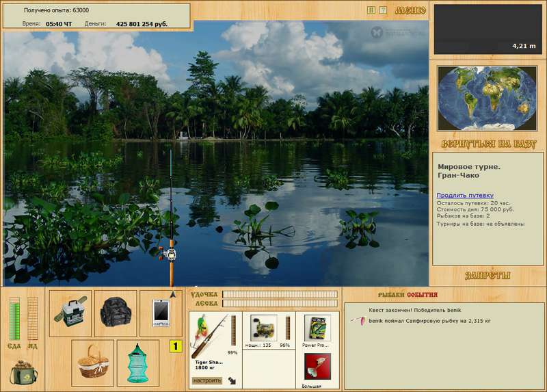This screenshot has width=547, height=392.
Task: Open the wicker picnic basket
Action: (93, 363)
